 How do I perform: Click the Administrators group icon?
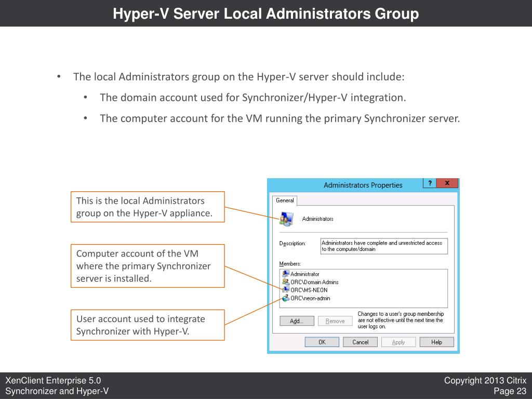pyautogui.click(x=286, y=219)
